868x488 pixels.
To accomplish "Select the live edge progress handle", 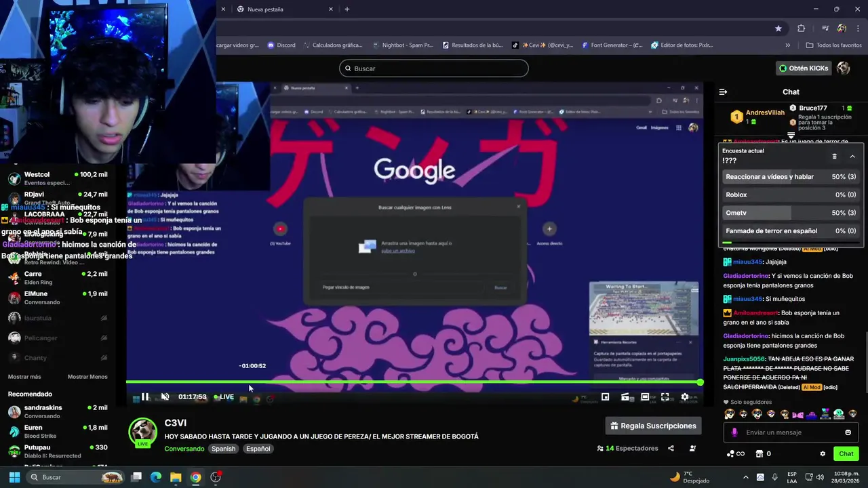I will (x=700, y=382).
